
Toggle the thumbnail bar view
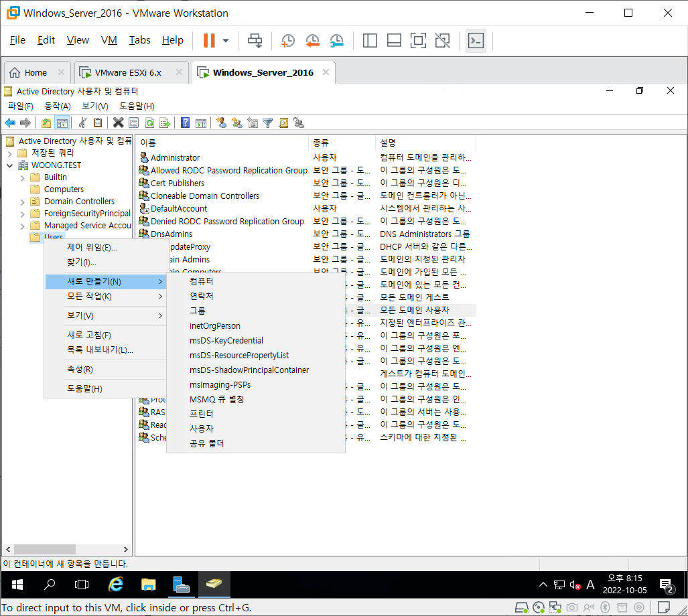click(394, 40)
